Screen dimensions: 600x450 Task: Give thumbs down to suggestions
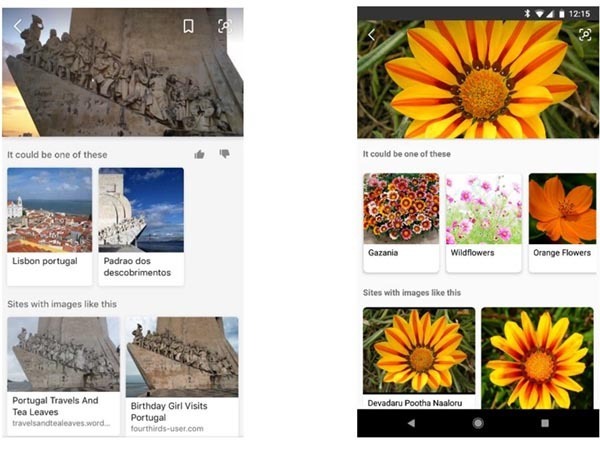pyautogui.click(x=224, y=154)
